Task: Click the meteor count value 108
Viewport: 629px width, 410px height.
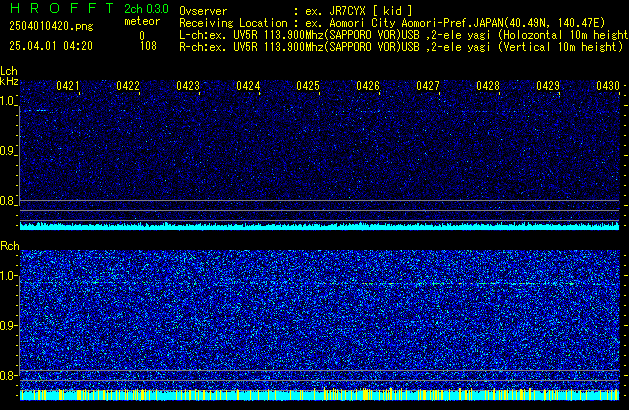Action: (148, 46)
